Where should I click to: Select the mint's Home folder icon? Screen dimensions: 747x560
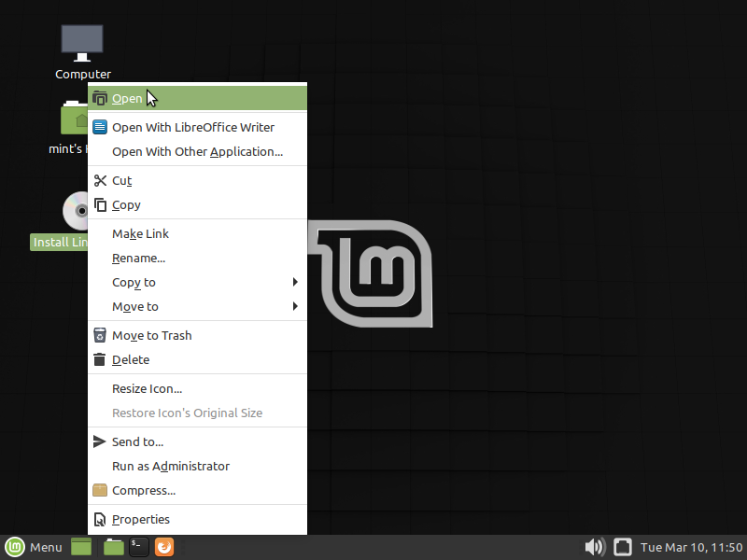click(75, 118)
